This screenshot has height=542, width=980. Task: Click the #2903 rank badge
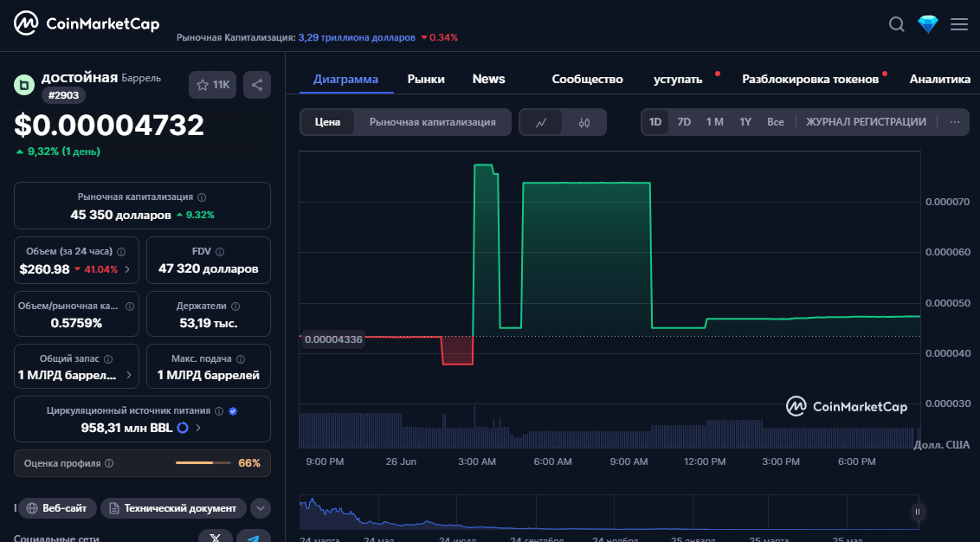pyautogui.click(x=64, y=95)
